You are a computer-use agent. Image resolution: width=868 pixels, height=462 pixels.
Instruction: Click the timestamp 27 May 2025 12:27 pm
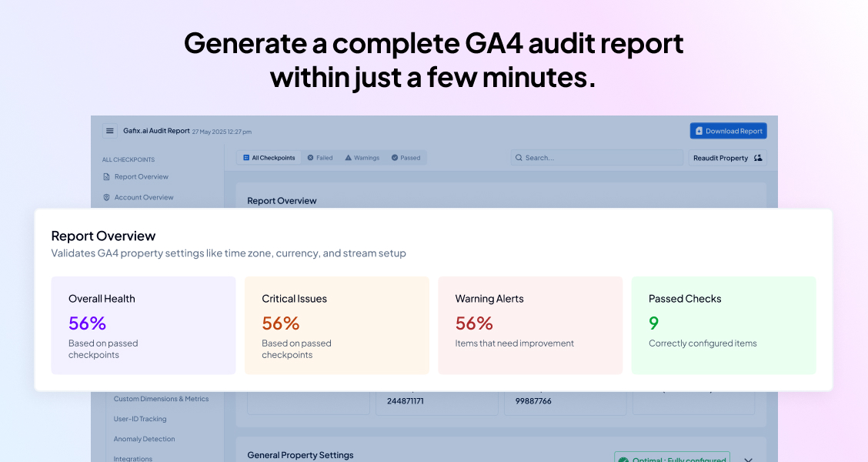(x=222, y=132)
